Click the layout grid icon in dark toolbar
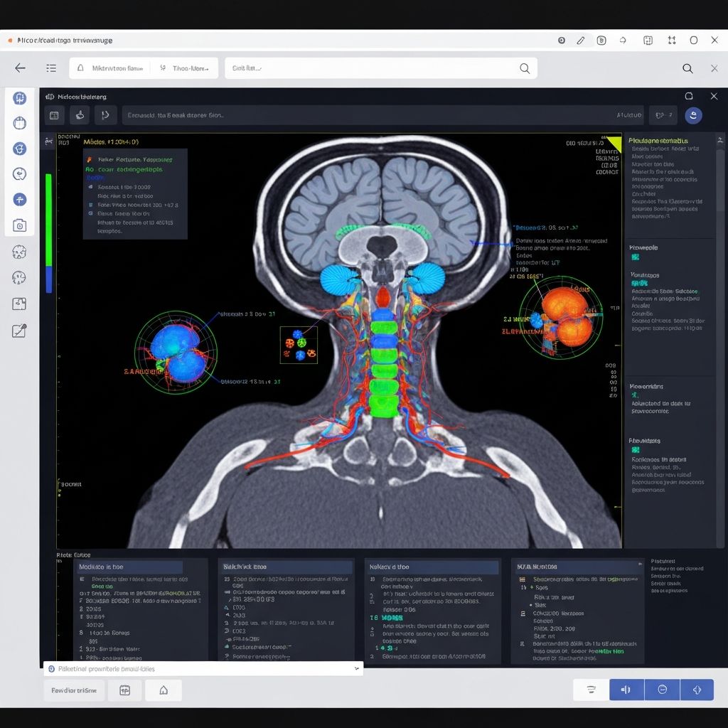This screenshot has width=728, height=728. coord(55,115)
